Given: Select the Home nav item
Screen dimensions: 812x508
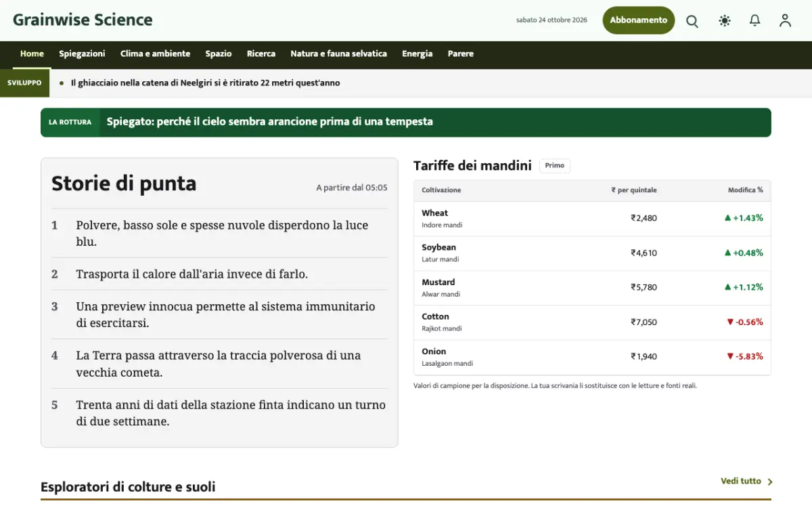Looking at the screenshot, I should 32,54.
